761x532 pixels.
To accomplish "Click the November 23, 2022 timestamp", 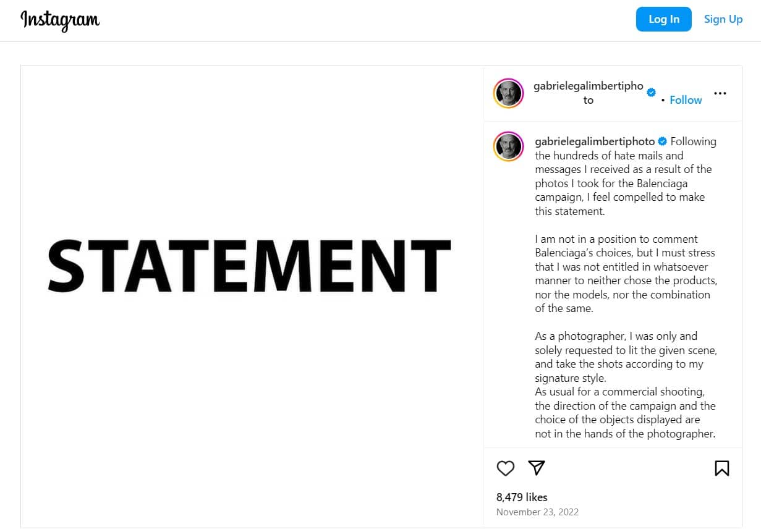I will 537,512.
